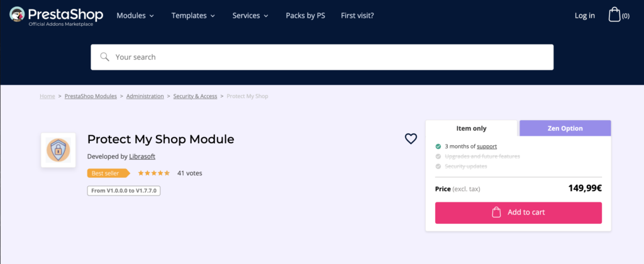This screenshot has height=264, width=644.
Task: Click the search magnifier icon
Action: pos(105,57)
